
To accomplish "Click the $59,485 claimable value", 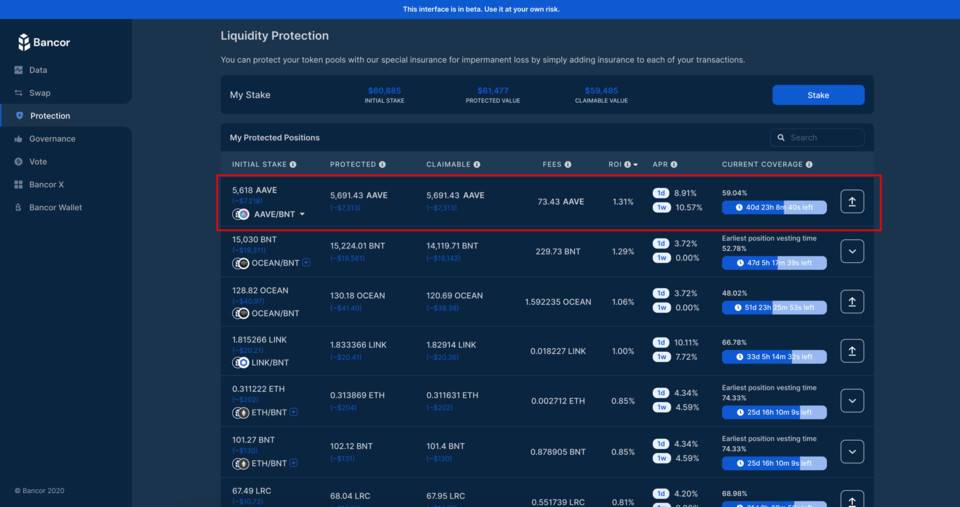I will pyautogui.click(x=601, y=91).
